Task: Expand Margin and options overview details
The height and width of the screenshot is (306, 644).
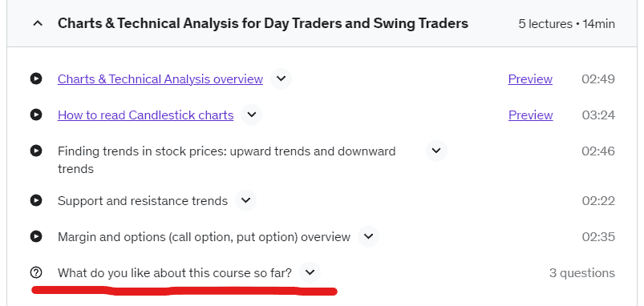Action: point(368,236)
